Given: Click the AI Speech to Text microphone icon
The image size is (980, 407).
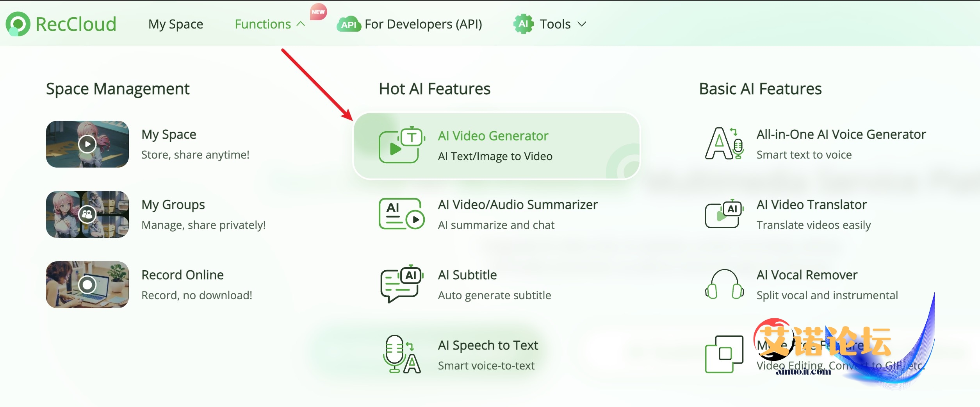Looking at the screenshot, I should (x=402, y=354).
